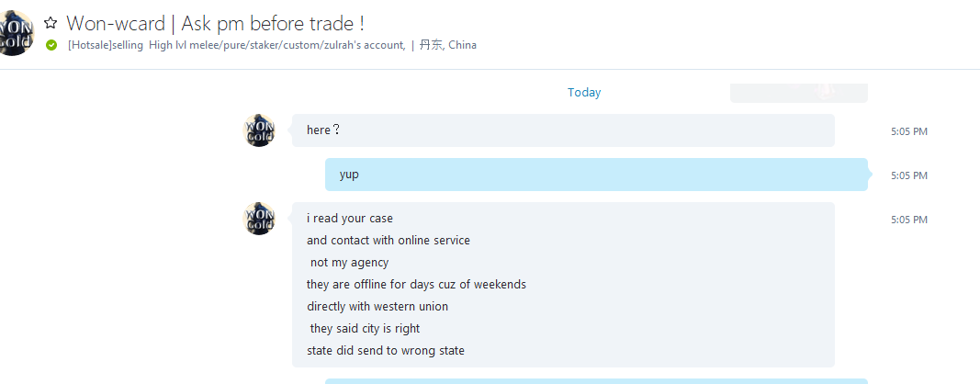The width and height of the screenshot is (980, 384).
Task: Click the green online status icon
Action: click(51, 45)
